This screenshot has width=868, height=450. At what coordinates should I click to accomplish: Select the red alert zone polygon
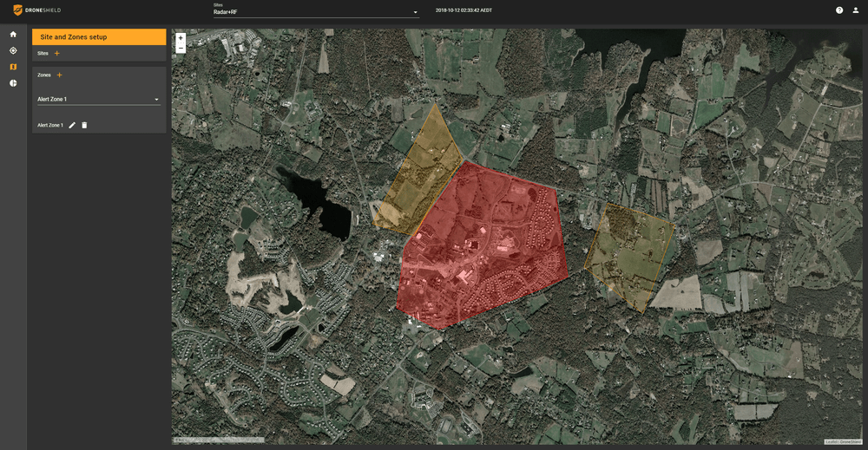[482, 247]
